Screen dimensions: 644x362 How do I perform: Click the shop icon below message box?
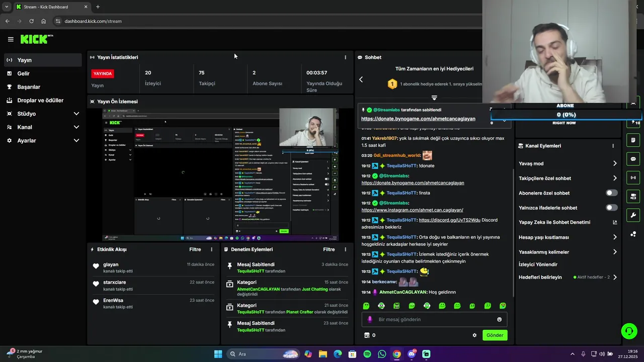(366, 335)
